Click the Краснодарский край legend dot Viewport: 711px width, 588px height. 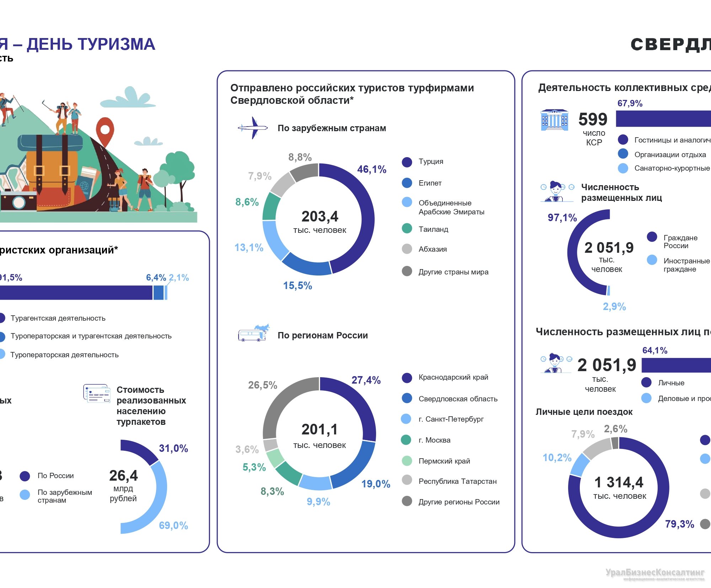(x=407, y=378)
